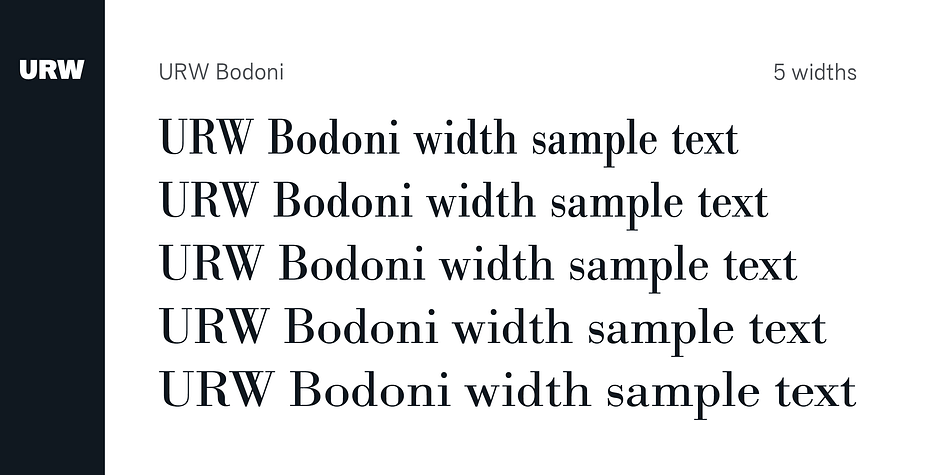Pick the middle third sample text line
Image resolution: width=950 pixels, height=475 pixels.
click(x=478, y=265)
